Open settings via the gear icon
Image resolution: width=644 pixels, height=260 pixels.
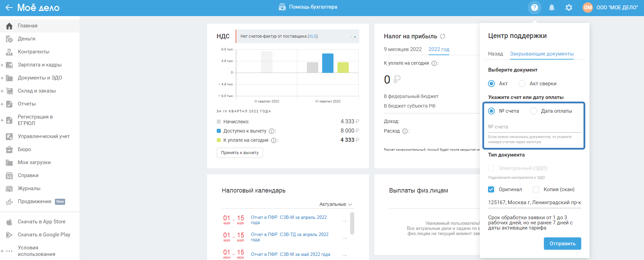tap(569, 8)
